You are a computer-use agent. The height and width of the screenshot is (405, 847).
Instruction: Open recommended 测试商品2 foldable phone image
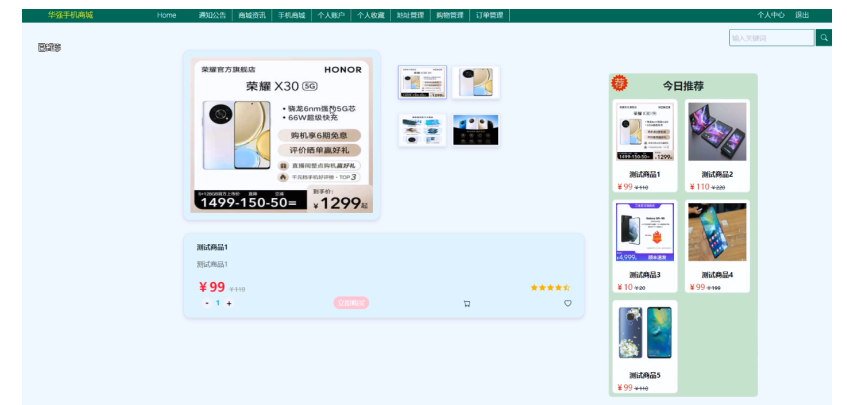tap(717, 132)
